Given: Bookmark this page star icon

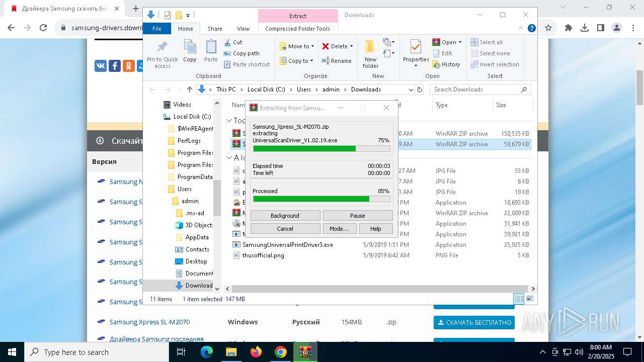Looking at the screenshot, I should click(548, 28).
